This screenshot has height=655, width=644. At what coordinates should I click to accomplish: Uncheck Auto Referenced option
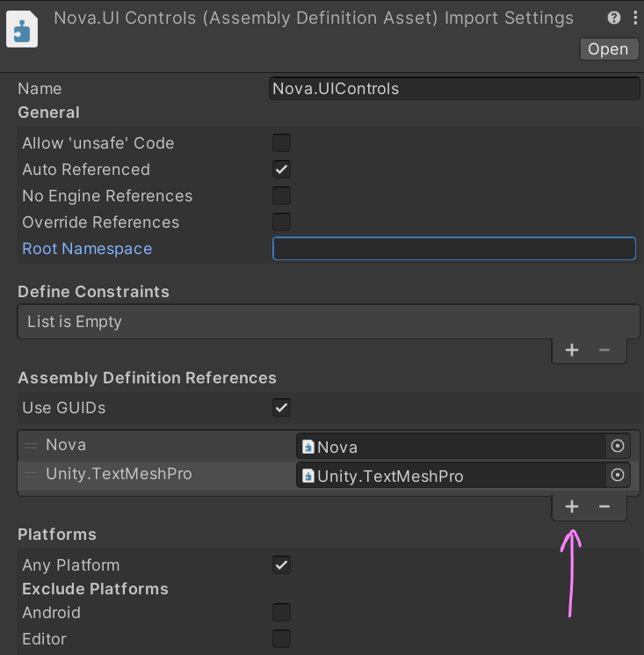pyautogui.click(x=281, y=169)
